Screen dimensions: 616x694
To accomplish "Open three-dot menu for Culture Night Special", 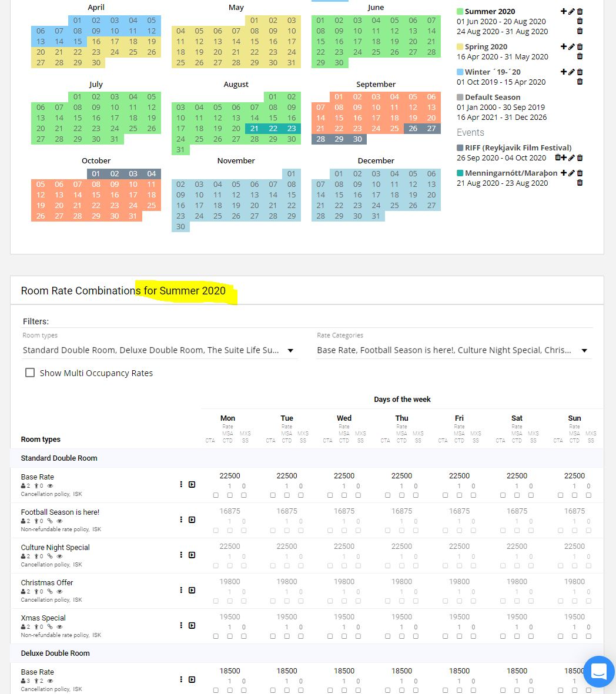I will click(181, 555).
